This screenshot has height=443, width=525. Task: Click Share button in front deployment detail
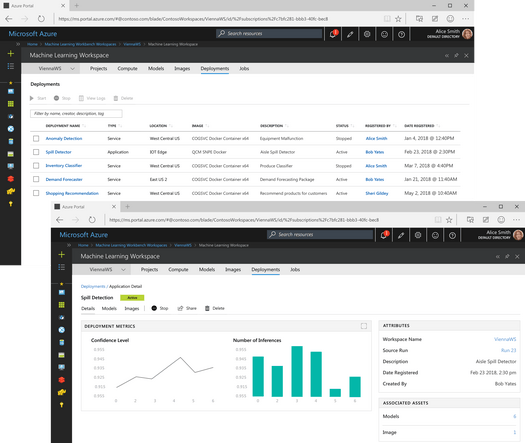pyautogui.click(x=187, y=308)
